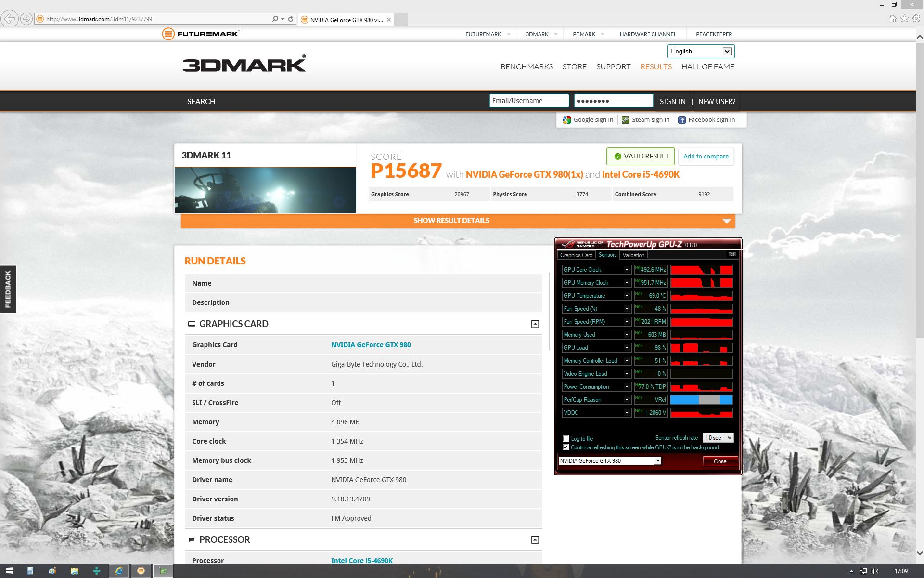Click the New User? link
This screenshot has width=924, height=578.
coord(717,102)
